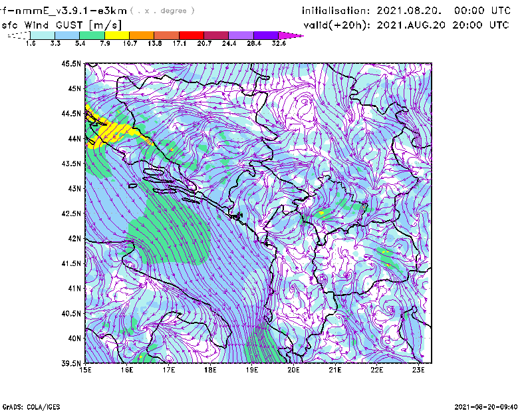The height and width of the screenshot is (411, 532).
Task: Click the legend value '3.3'
Action: [55, 43]
